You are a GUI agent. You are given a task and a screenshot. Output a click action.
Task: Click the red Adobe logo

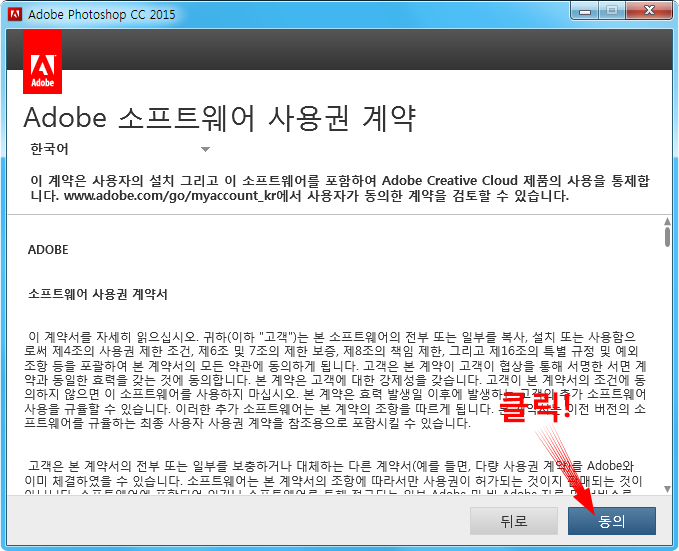(42, 62)
